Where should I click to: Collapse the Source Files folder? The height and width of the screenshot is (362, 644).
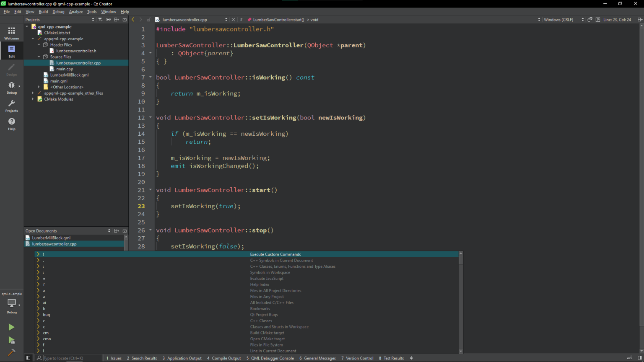(39, 57)
